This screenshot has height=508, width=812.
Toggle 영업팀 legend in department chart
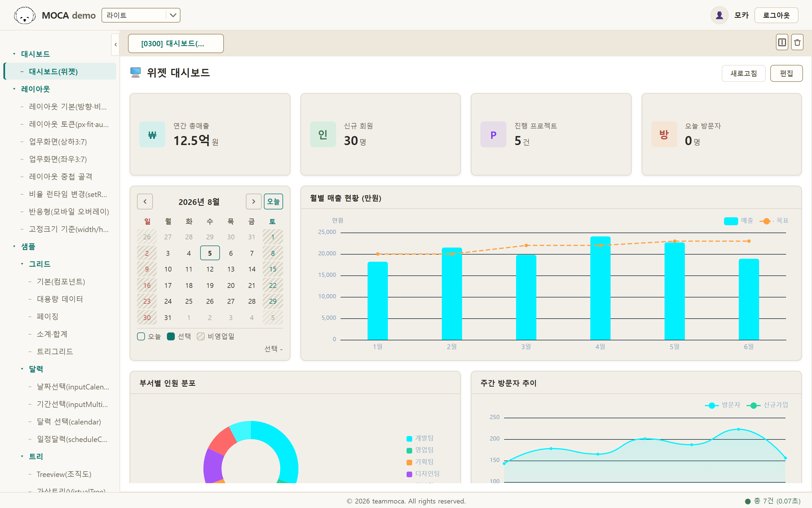pyautogui.click(x=420, y=450)
